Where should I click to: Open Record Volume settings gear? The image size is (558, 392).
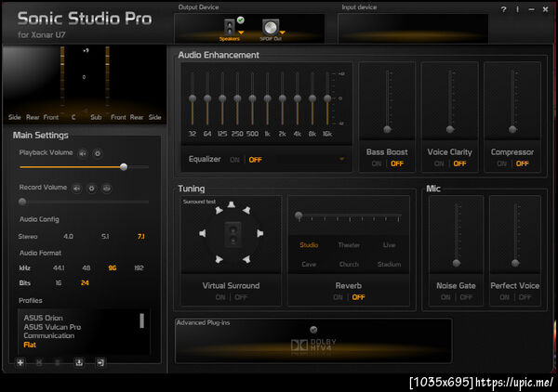pyautogui.click(x=91, y=188)
